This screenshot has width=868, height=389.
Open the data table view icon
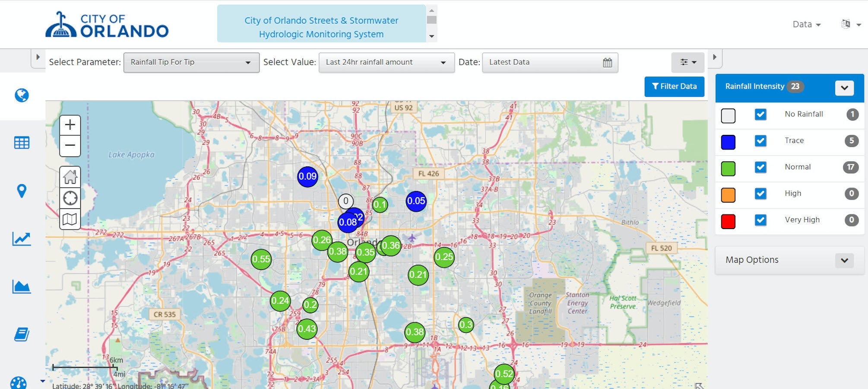tap(22, 143)
